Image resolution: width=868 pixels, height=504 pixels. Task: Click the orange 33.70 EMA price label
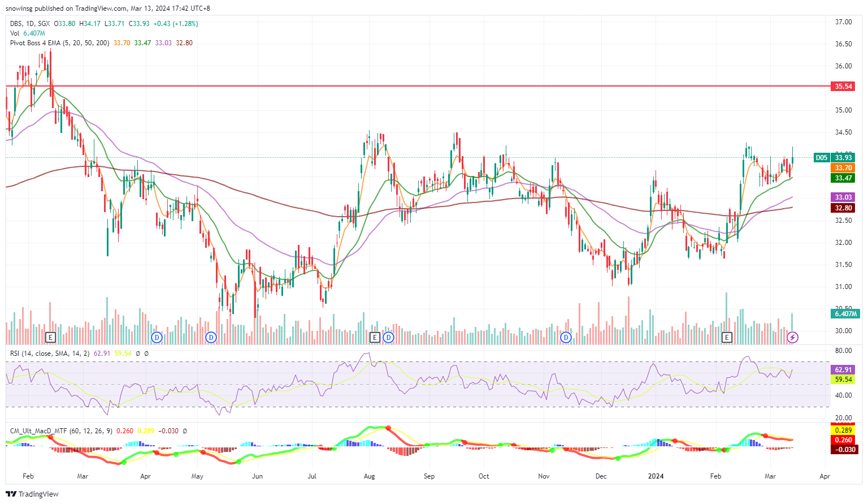click(x=843, y=168)
